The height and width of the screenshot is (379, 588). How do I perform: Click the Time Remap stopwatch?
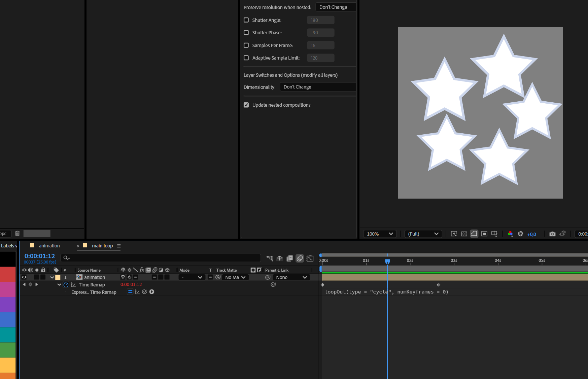pyautogui.click(x=66, y=284)
